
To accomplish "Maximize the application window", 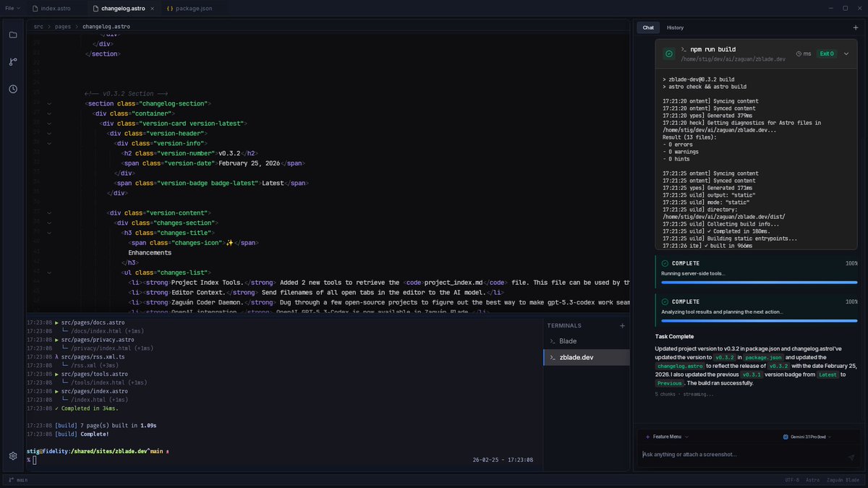I will [x=845, y=8].
